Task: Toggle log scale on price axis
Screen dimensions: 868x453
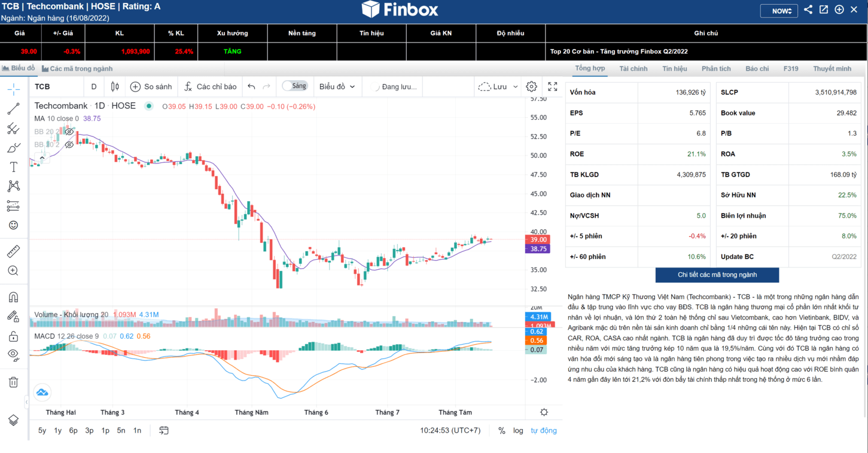Action: (x=518, y=430)
